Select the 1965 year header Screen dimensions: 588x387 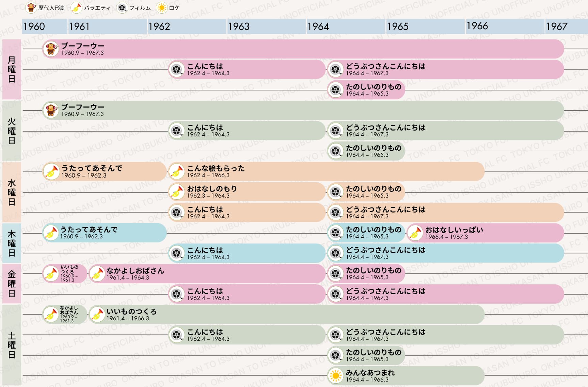[425, 27]
